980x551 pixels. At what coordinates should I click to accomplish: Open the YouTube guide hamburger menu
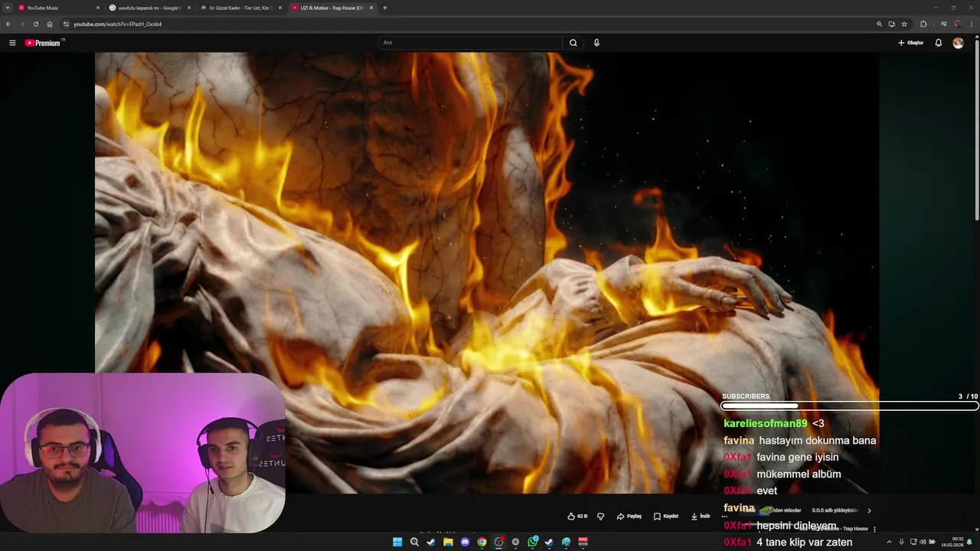tap(12, 43)
